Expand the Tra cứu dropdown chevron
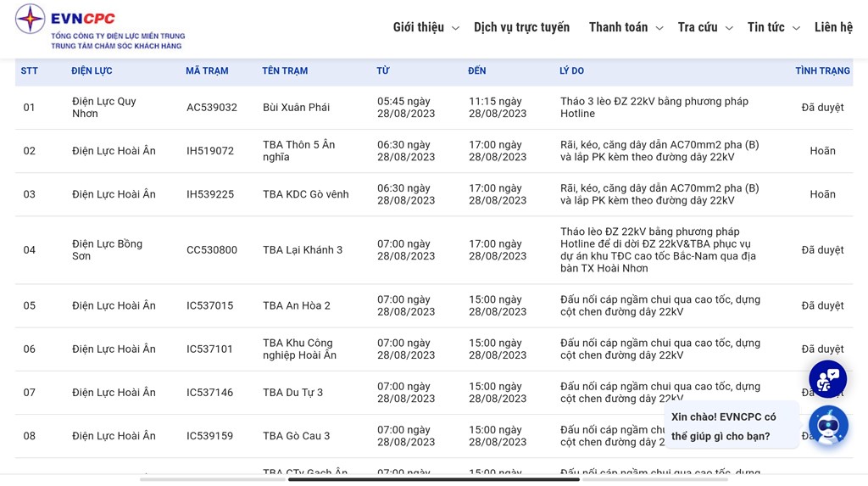868x486 pixels. [729, 28]
